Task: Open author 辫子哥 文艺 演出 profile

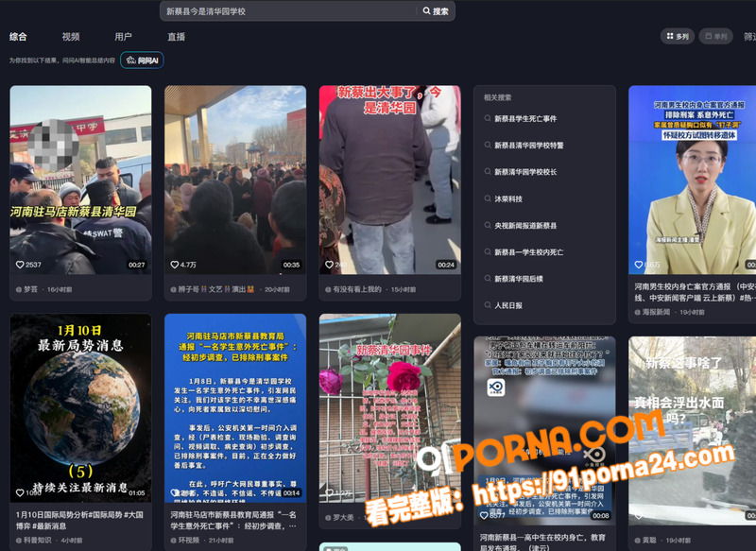Action: point(212,290)
